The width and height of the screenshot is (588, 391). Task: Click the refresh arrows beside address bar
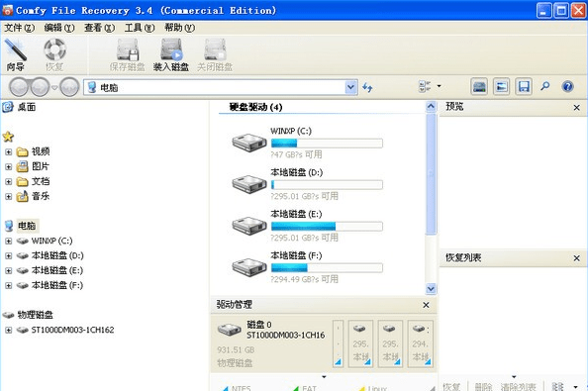click(x=367, y=87)
